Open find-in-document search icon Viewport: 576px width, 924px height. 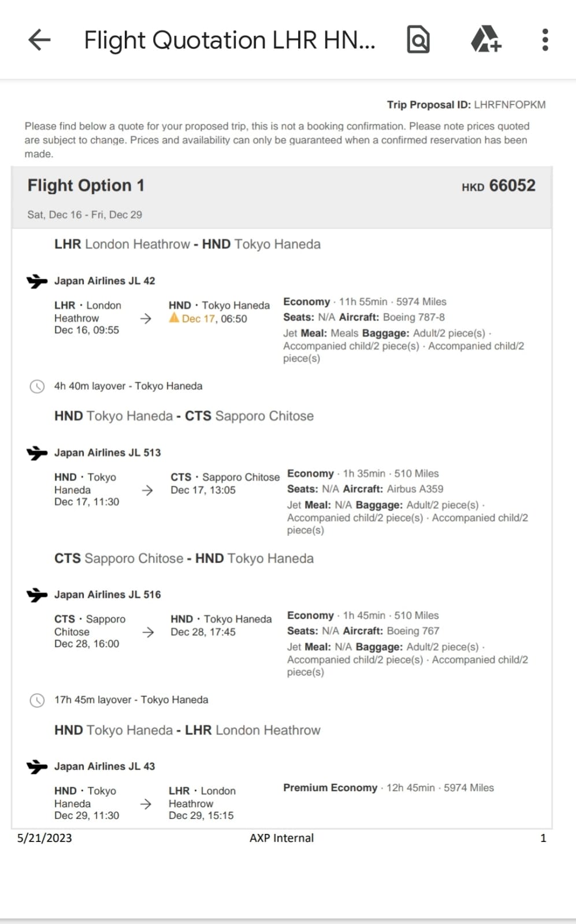click(x=418, y=40)
